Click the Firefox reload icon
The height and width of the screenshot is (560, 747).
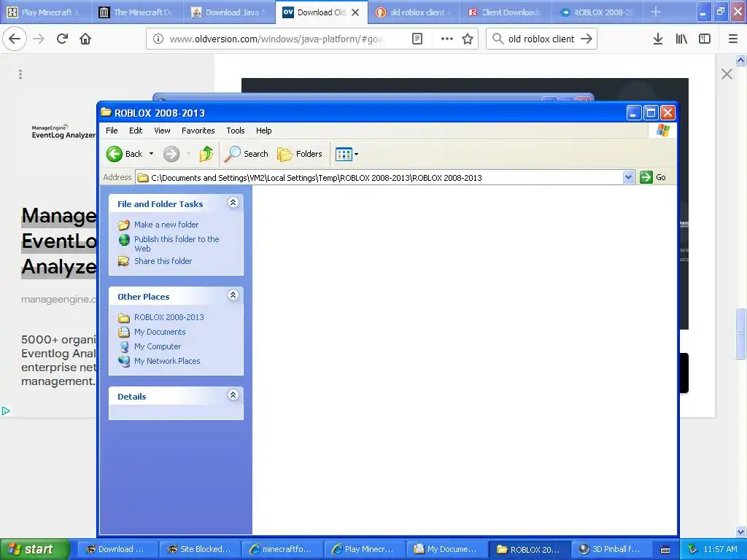(x=62, y=39)
